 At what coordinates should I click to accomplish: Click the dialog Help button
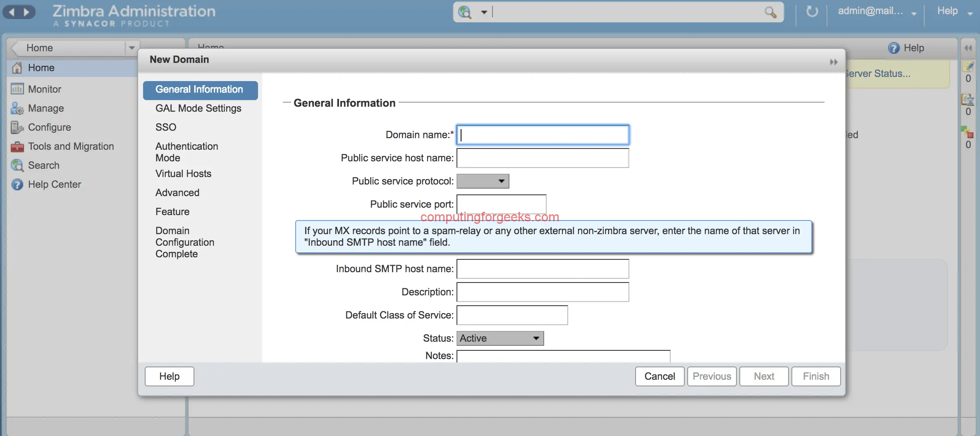170,376
